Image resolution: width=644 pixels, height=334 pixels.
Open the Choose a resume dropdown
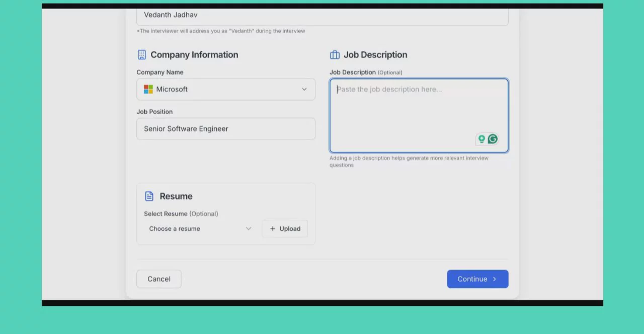pos(200,228)
